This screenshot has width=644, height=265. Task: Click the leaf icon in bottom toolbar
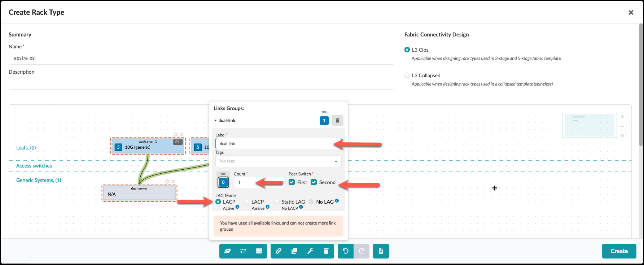[x=227, y=251]
